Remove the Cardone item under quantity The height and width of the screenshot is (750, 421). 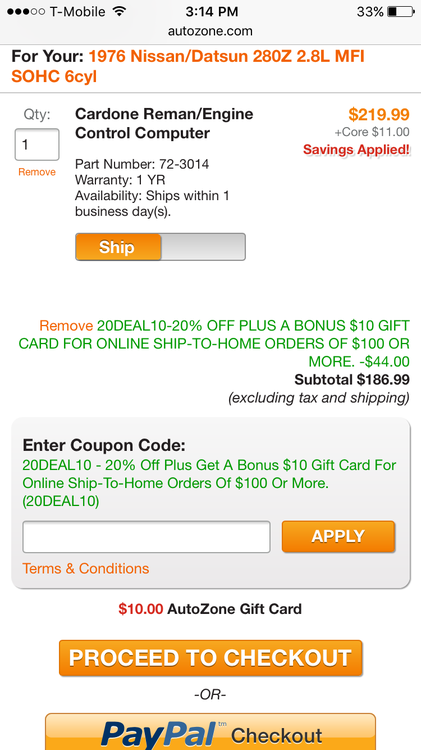pyautogui.click(x=37, y=172)
